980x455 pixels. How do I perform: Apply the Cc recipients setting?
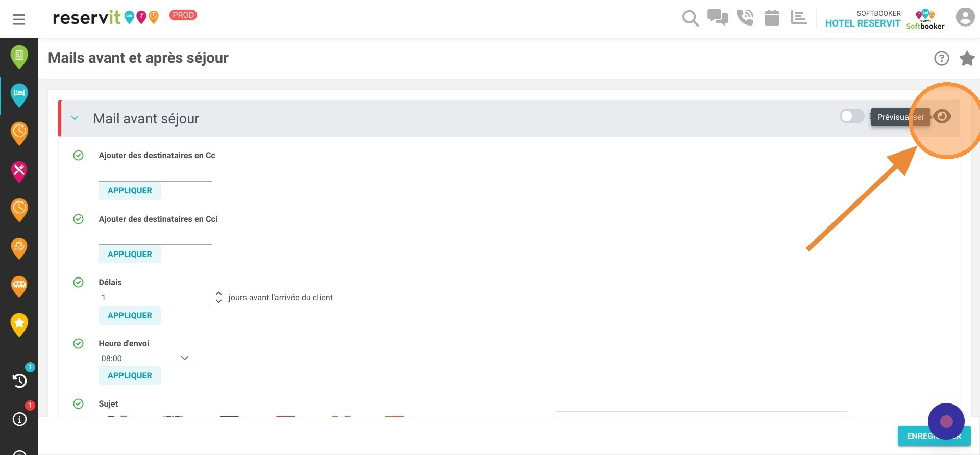[x=130, y=190]
